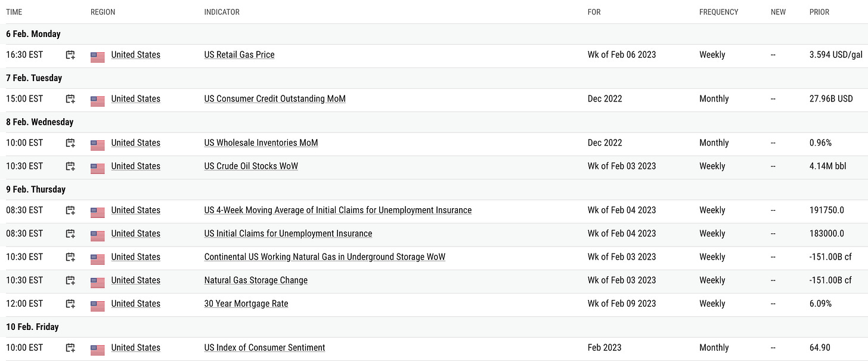This screenshot has width=868, height=361.
Task: Click prior value 6.09%
Action: (820, 304)
